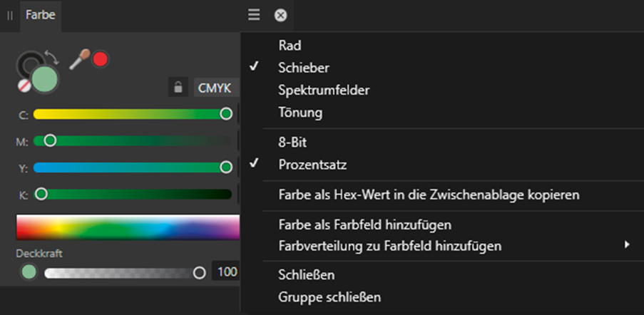This screenshot has width=644, height=315.
Task: Click the lock icon beside CMYK
Action: pyautogui.click(x=178, y=87)
